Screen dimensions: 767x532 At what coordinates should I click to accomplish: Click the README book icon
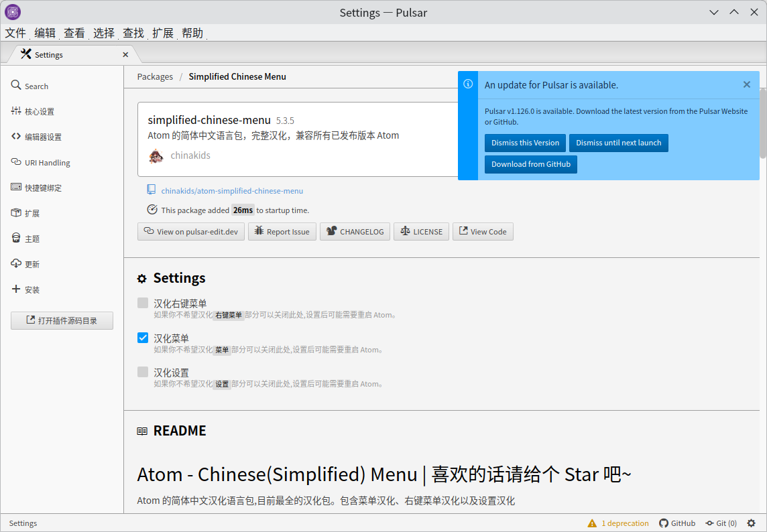point(142,431)
